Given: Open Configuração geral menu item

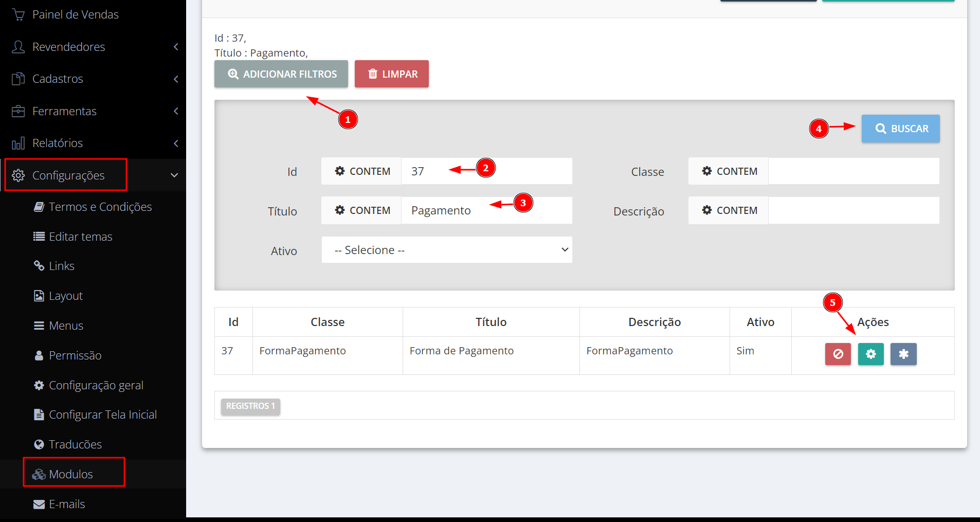Looking at the screenshot, I should 96,385.
